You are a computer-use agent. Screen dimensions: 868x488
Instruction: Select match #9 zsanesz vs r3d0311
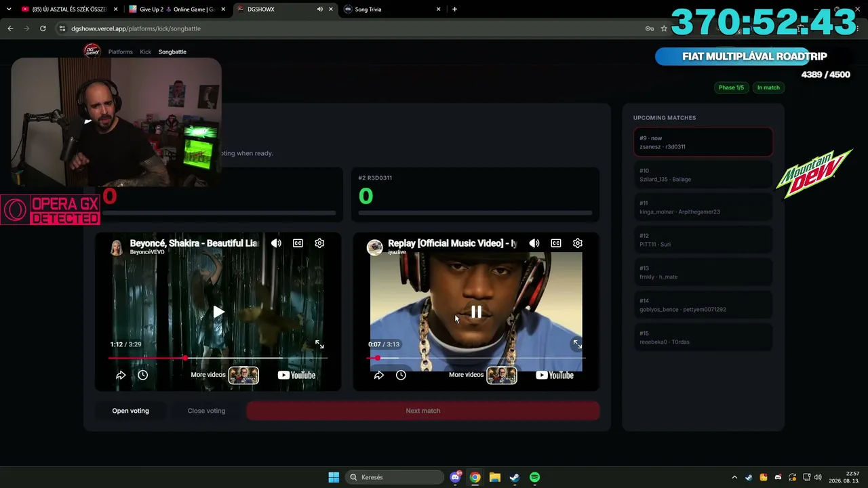click(703, 142)
